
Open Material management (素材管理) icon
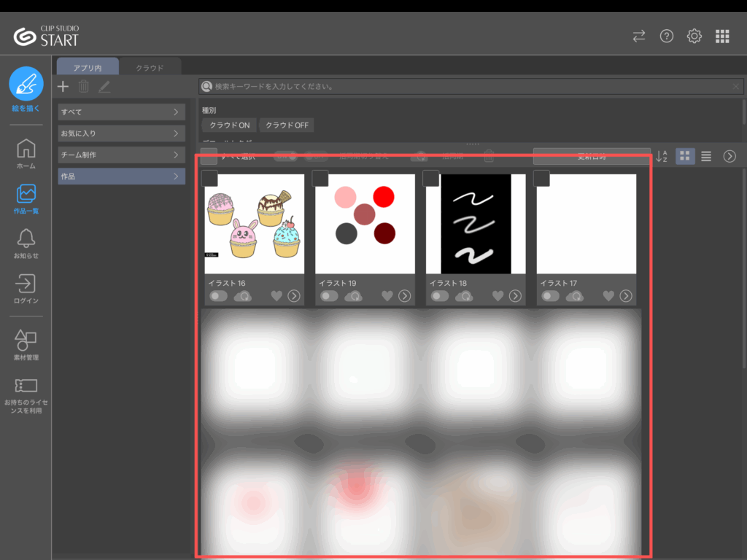coord(26,339)
